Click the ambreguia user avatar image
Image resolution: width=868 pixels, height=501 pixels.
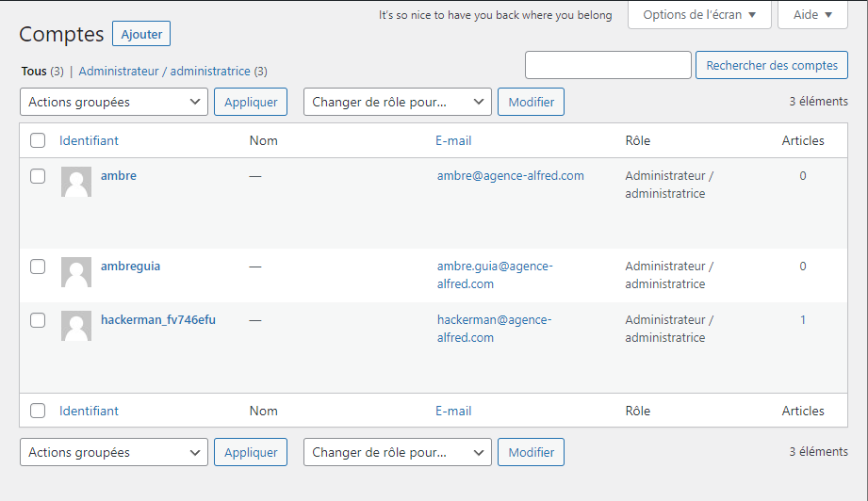(x=76, y=272)
